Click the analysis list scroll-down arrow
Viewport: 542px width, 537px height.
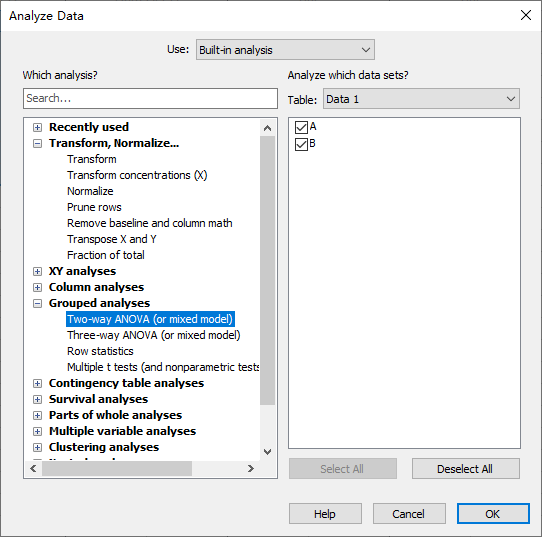click(x=267, y=452)
